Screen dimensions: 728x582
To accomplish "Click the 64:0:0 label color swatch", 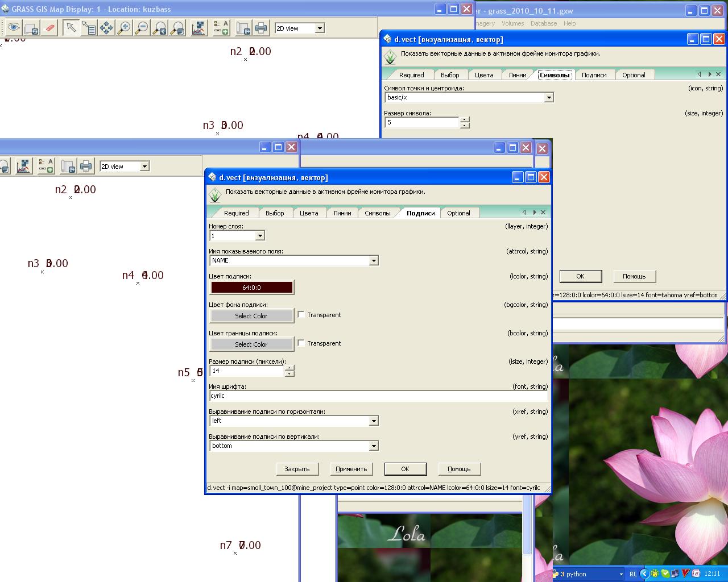I will pyautogui.click(x=251, y=288).
